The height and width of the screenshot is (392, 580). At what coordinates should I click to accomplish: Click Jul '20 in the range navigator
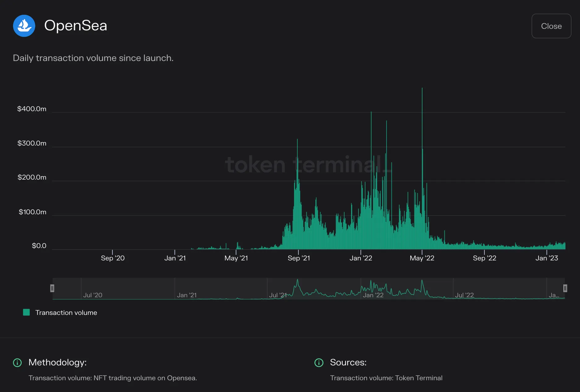93,295
